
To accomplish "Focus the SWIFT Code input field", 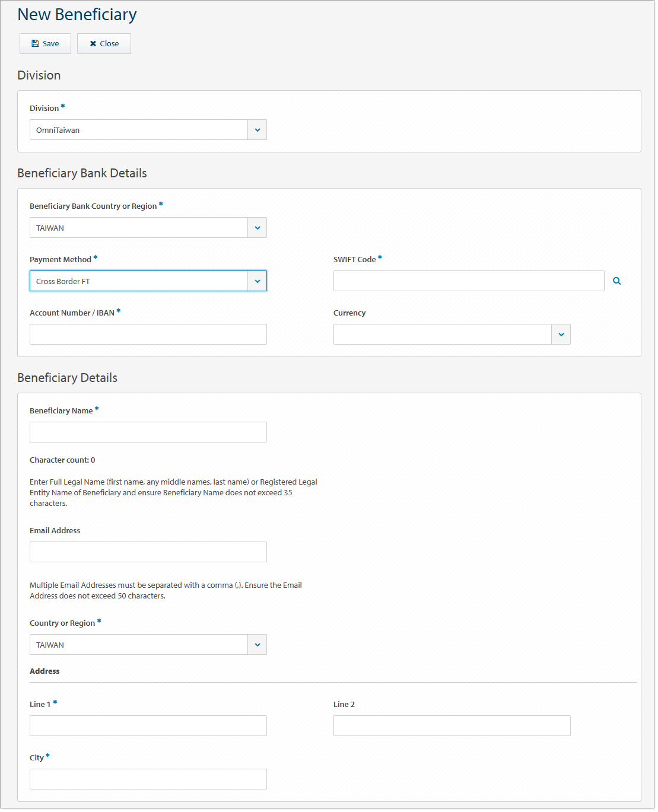I will coord(468,281).
